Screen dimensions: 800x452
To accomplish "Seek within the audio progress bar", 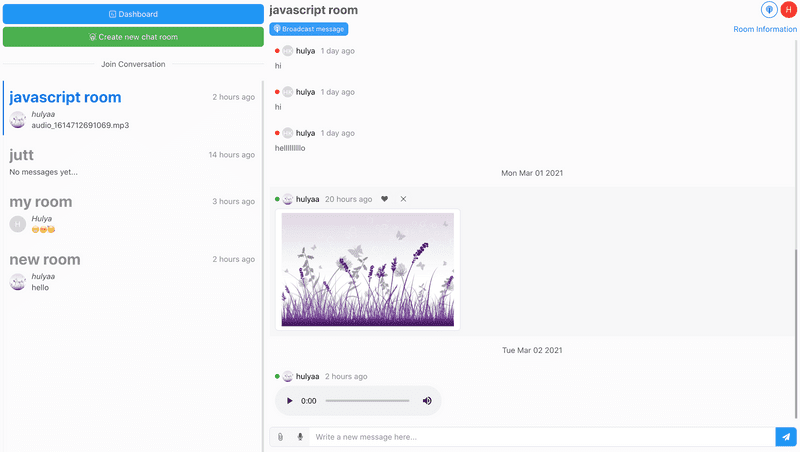I will [x=367, y=401].
